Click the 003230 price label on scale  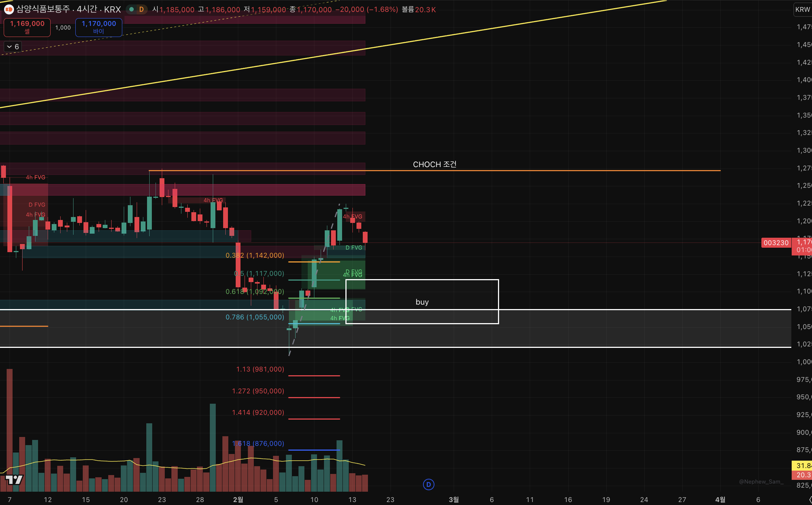click(776, 243)
